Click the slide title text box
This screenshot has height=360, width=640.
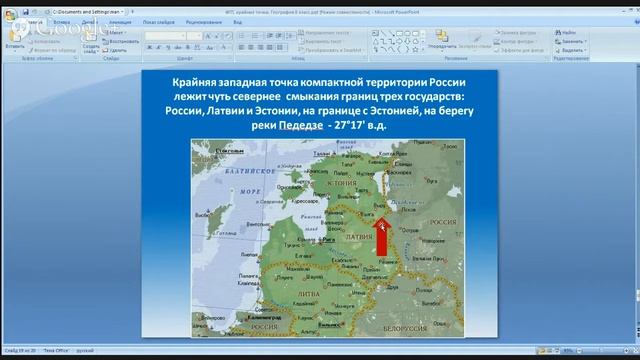pos(319,104)
